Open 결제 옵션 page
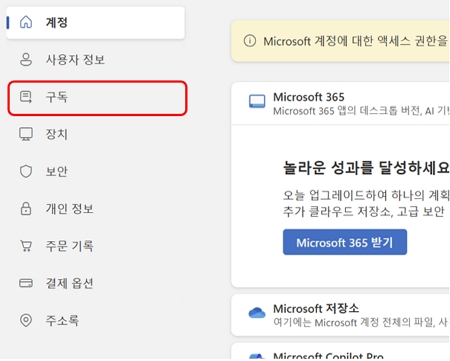450x361 pixels. pyautogui.click(x=96, y=283)
